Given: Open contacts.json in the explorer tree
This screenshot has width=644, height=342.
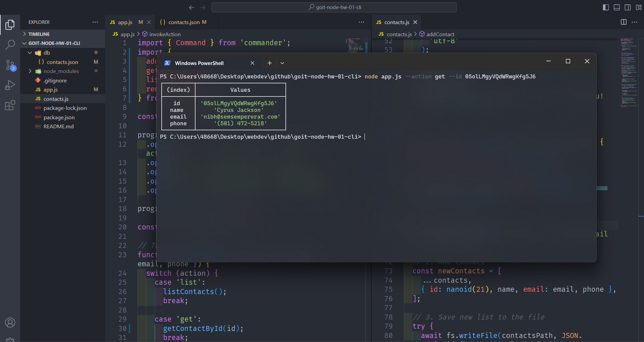Looking at the screenshot, I should [63, 62].
